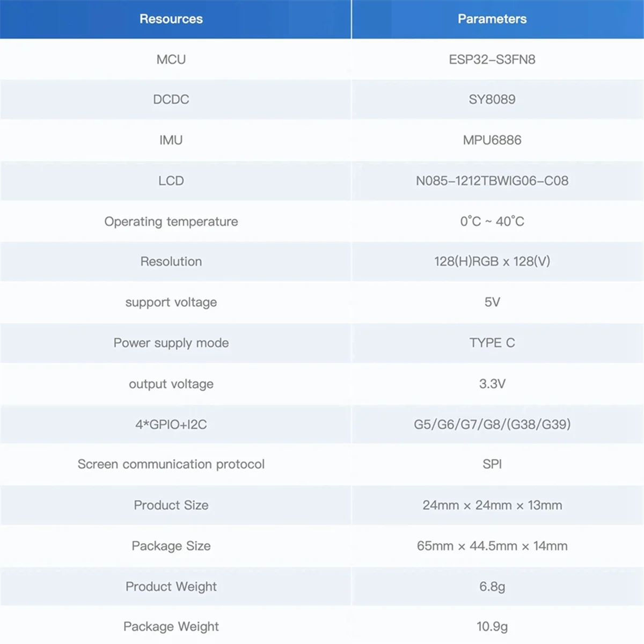
Task: Select the output voltage label
Action: point(171,384)
